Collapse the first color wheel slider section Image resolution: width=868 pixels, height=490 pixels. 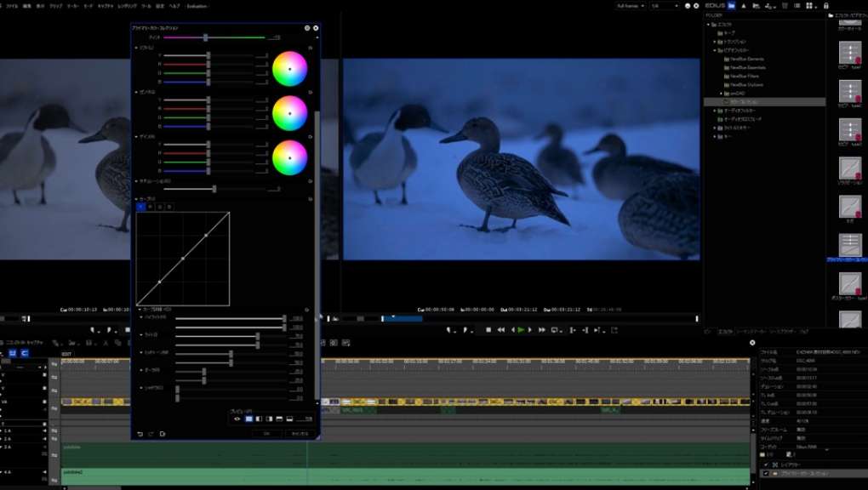pos(137,48)
